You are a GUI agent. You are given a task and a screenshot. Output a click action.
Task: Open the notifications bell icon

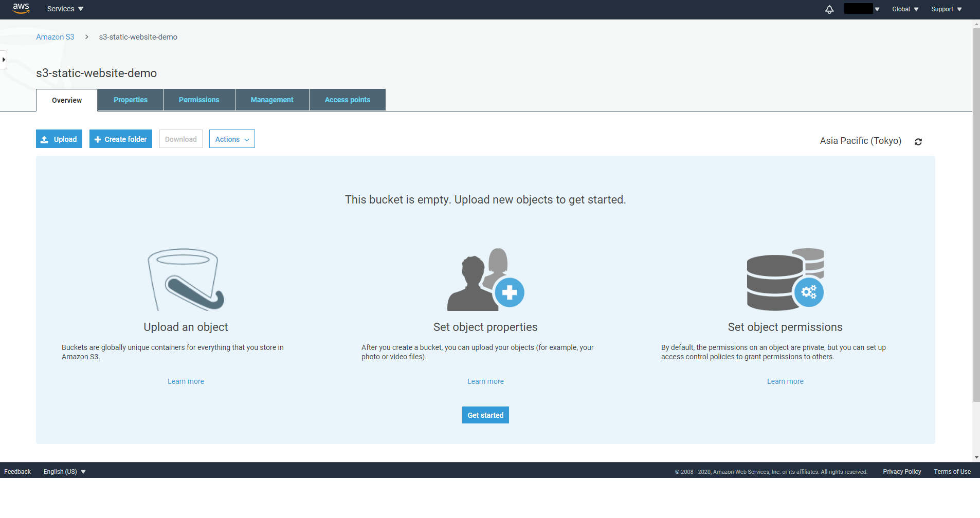click(829, 9)
